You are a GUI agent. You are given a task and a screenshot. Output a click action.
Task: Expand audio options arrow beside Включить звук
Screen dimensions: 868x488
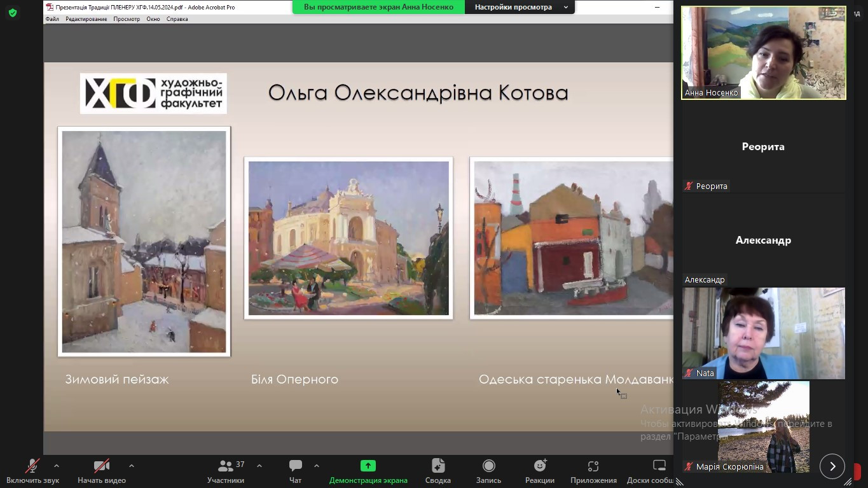(x=56, y=466)
